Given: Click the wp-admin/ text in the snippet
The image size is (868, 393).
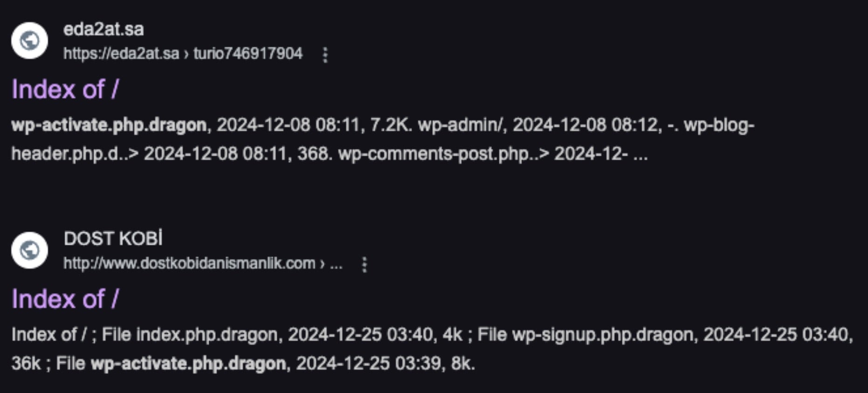Looking at the screenshot, I should (461, 125).
